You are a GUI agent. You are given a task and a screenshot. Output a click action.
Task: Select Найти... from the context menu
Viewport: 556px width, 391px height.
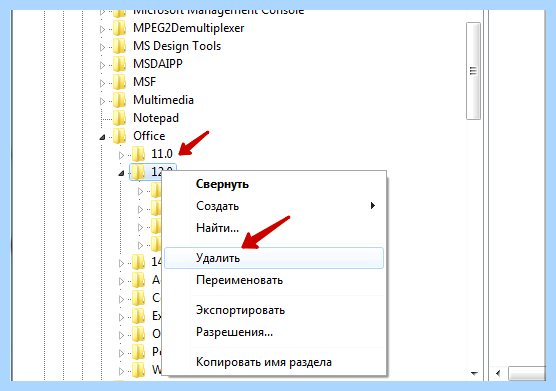point(274,228)
